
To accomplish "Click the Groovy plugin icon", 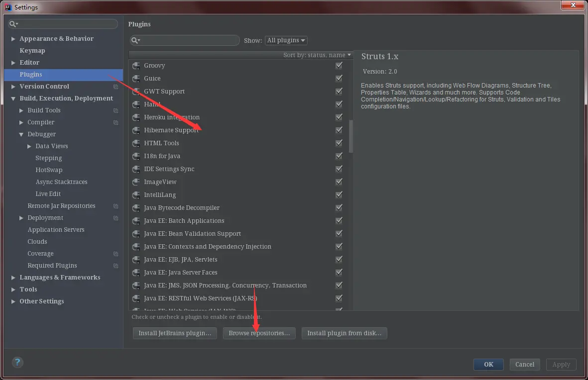I will pyautogui.click(x=136, y=65).
